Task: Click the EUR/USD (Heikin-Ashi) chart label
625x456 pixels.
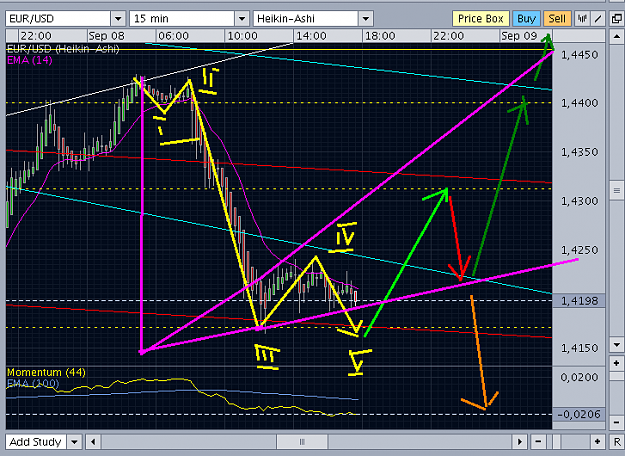Action: coord(63,49)
